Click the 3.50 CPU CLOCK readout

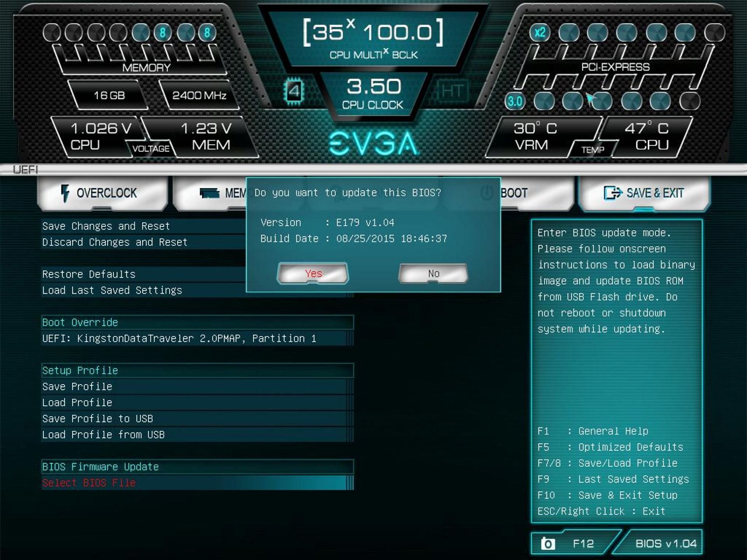373,94
